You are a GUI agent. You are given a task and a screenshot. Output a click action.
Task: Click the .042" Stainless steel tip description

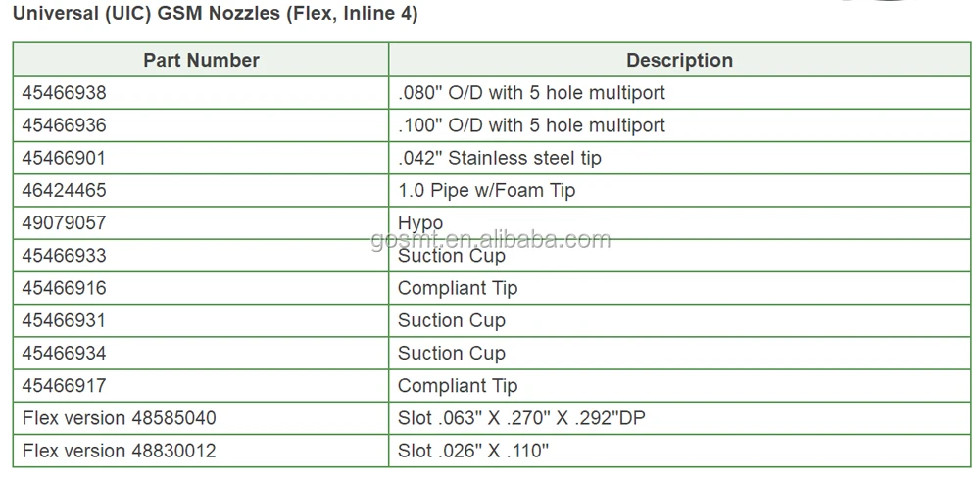coord(500,158)
